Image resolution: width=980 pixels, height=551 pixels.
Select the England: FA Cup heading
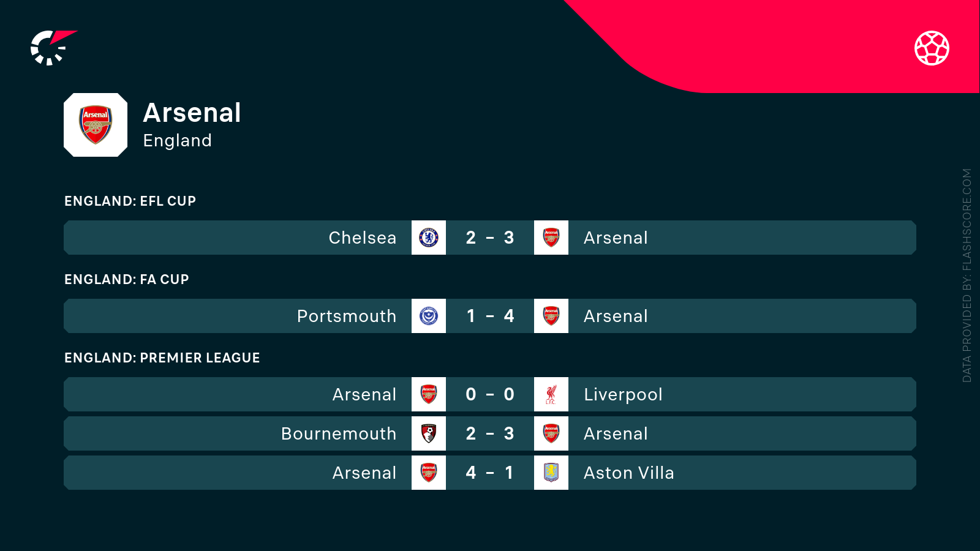[x=127, y=280]
